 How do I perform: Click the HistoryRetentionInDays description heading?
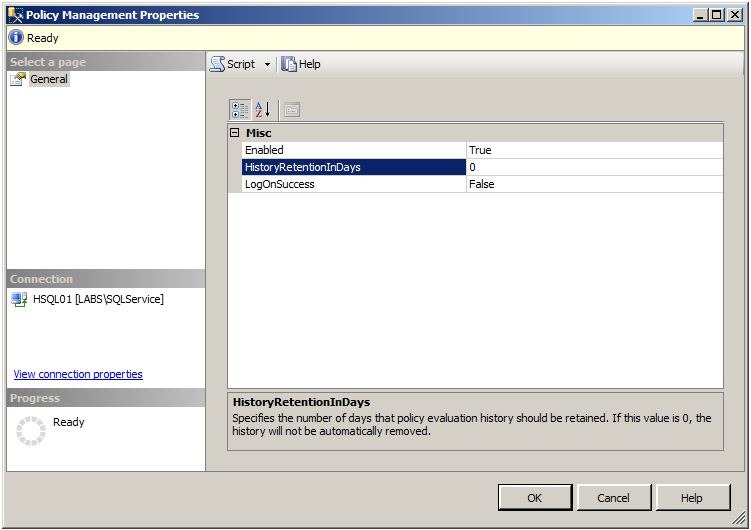coord(301,402)
